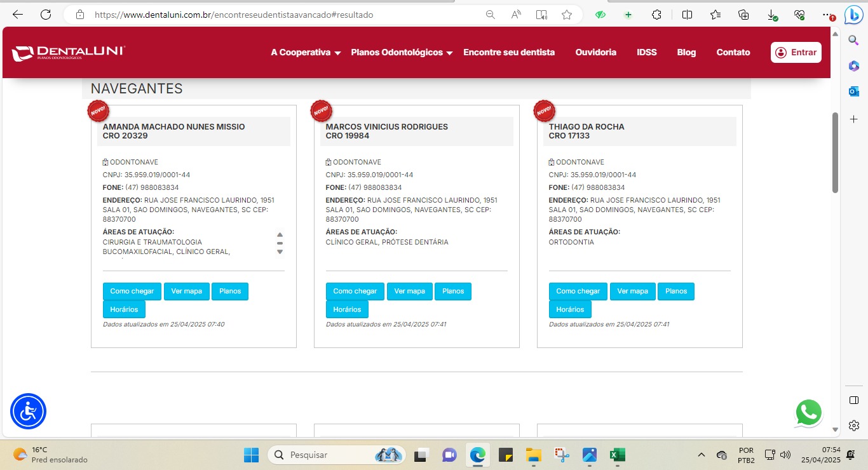Open zoom magnifier in address bar
The image size is (868, 470).
click(x=490, y=15)
